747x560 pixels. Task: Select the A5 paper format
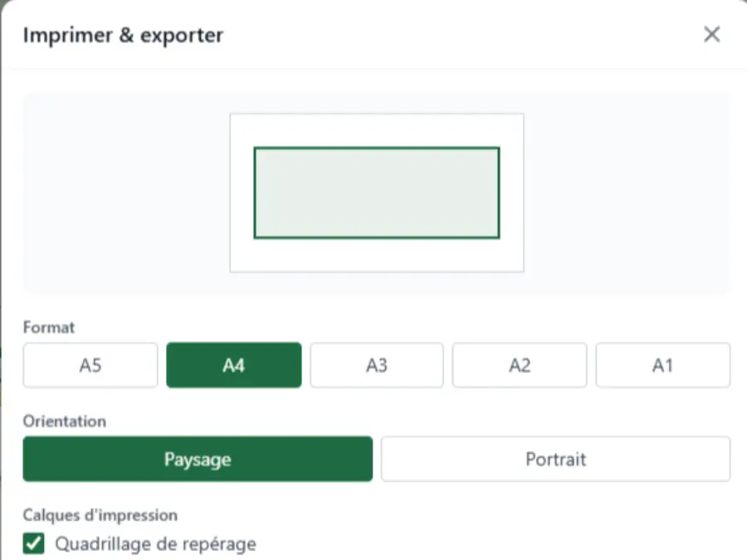pos(90,365)
